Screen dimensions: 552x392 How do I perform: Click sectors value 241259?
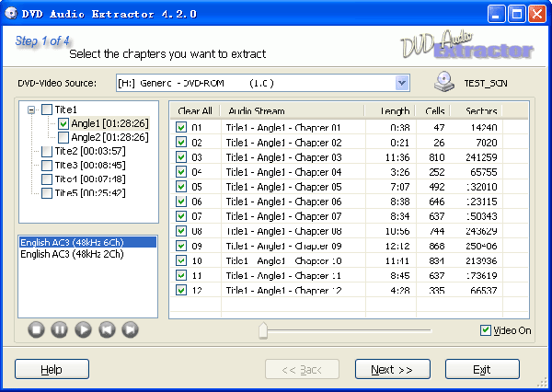point(481,157)
